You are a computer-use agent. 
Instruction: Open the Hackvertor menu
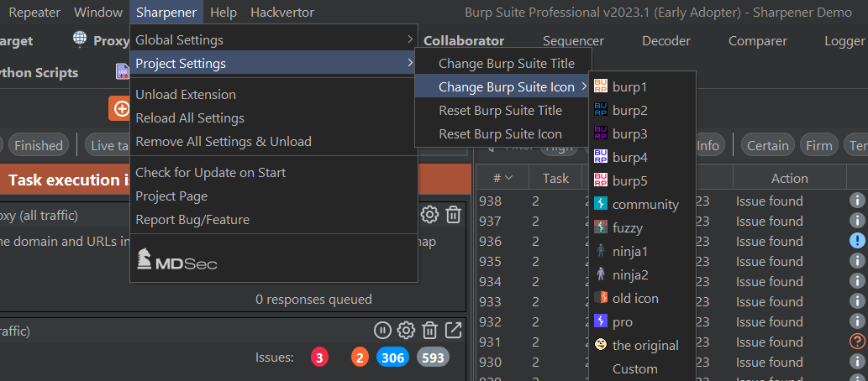pos(281,12)
